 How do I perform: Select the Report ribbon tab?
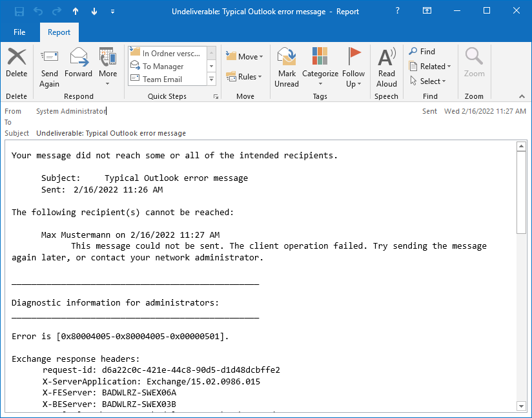point(59,32)
